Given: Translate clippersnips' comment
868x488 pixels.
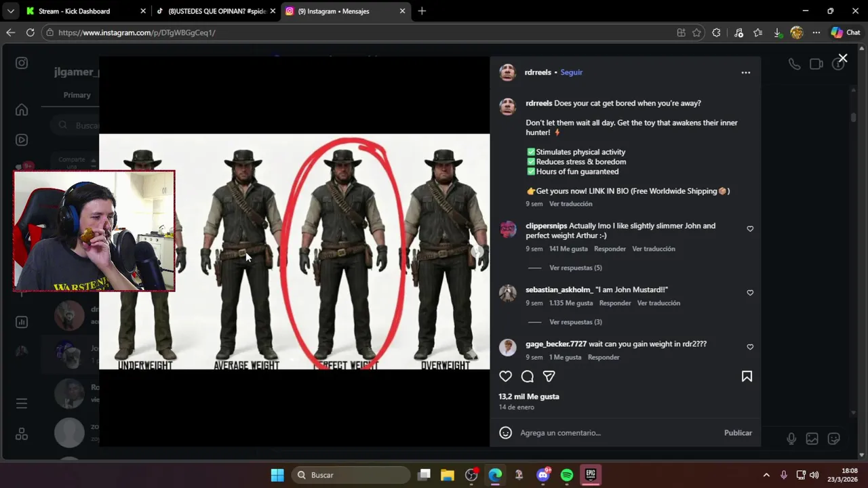Looking at the screenshot, I should (x=654, y=249).
